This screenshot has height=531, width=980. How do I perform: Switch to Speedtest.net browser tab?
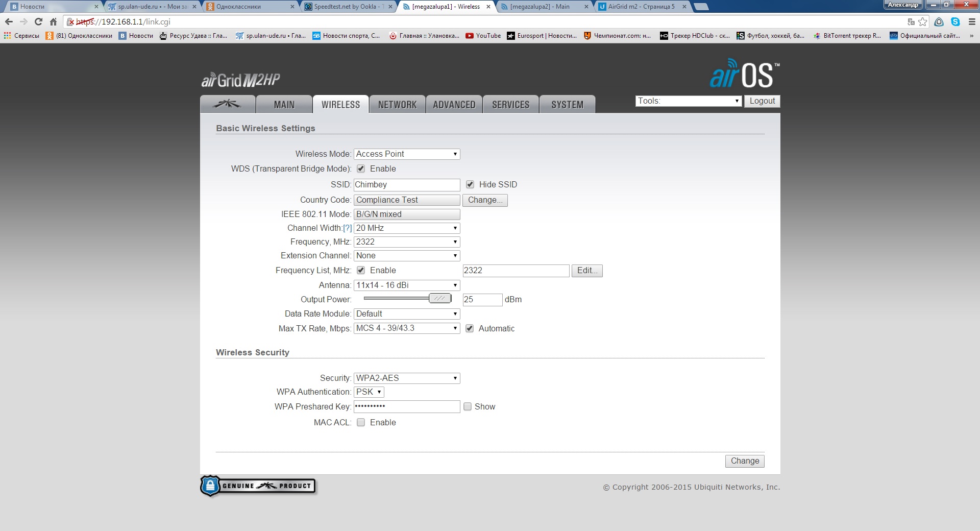tap(348, 7)
